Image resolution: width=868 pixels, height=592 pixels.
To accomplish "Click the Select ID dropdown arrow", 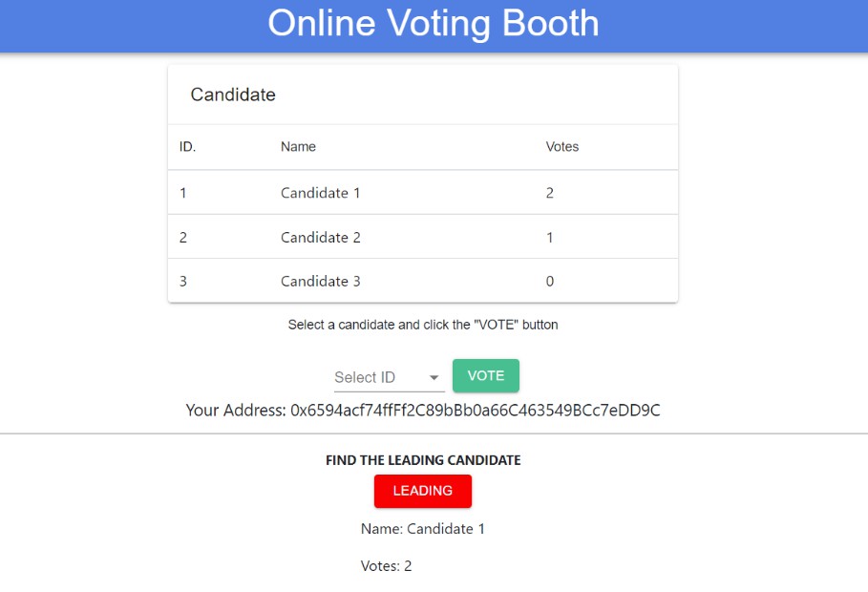I will pyautogui.click(x=434, y=378).
